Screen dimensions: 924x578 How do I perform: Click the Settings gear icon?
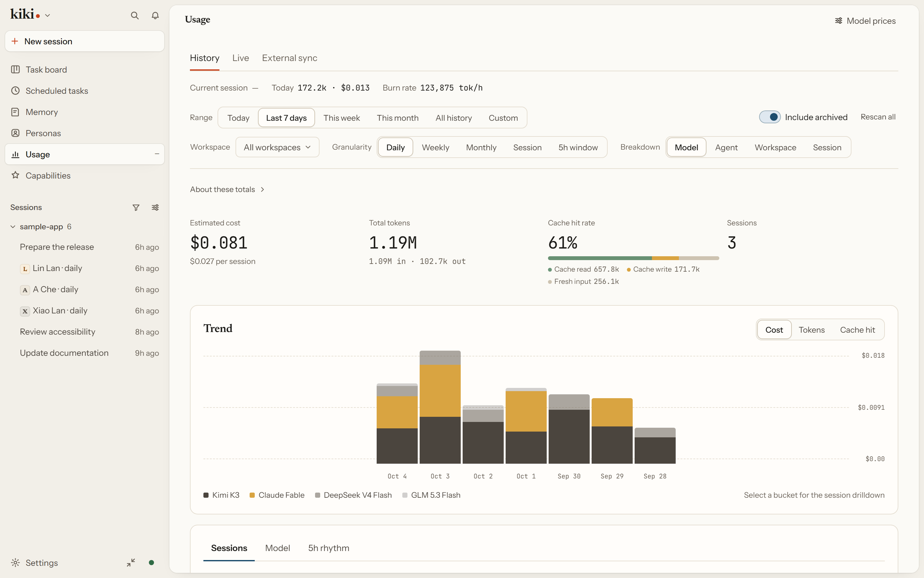coord(15,562)
